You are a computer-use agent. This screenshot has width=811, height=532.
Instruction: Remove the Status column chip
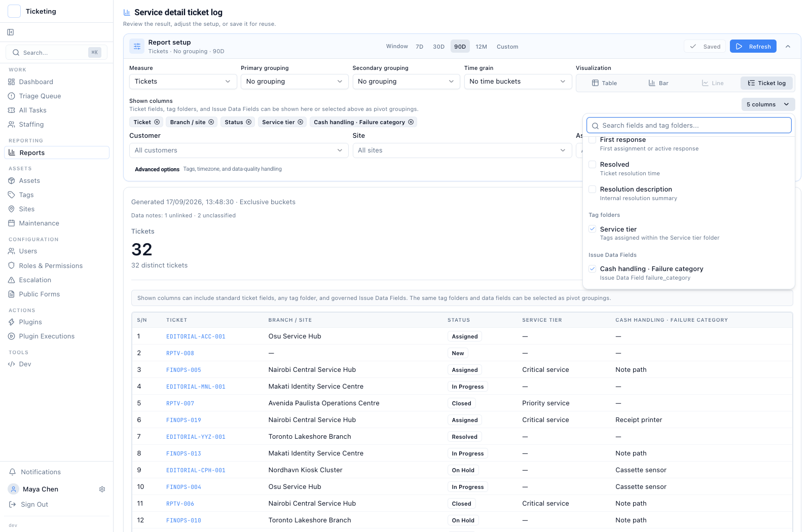(x=249, y=122)
